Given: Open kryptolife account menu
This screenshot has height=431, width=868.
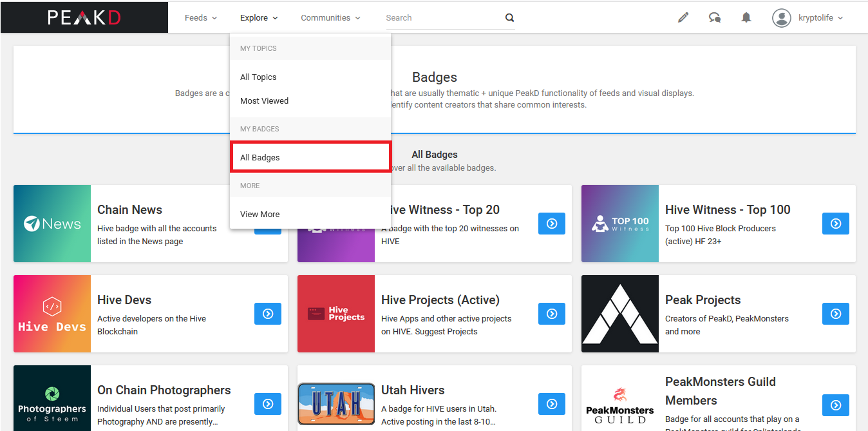Looking at the screenshot, I should tap(808, 18).
